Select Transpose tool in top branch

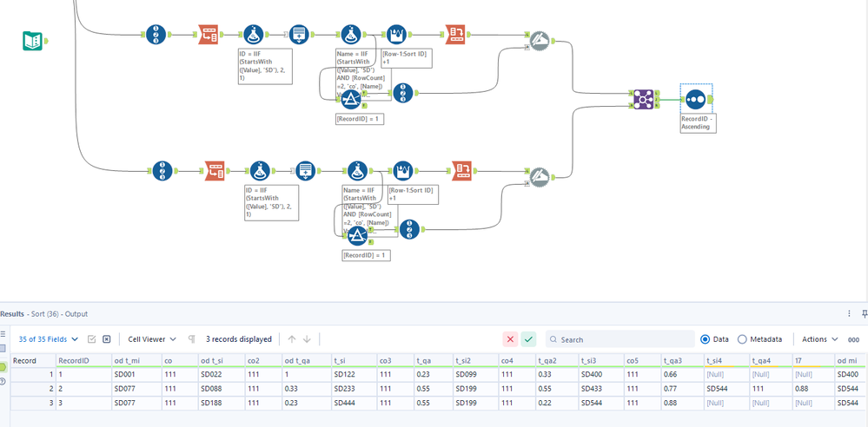pos(209,35)
